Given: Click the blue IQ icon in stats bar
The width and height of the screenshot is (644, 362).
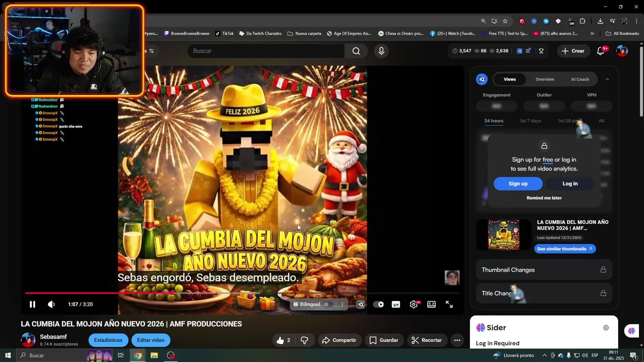Looking at the screenshot, I should pyautogui.click(x=520, y=51).
